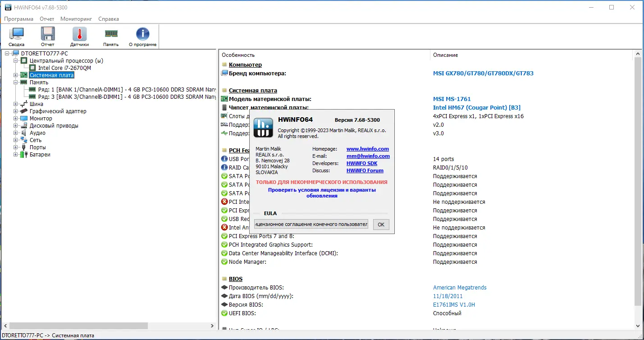Open the Программа menu
This screenshot has width=644, height=340.
point(19,19)
